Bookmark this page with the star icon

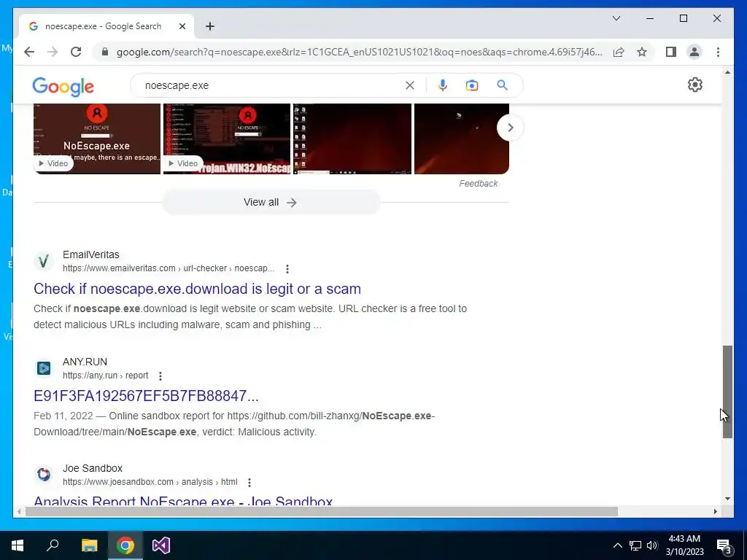pos(642,52)
